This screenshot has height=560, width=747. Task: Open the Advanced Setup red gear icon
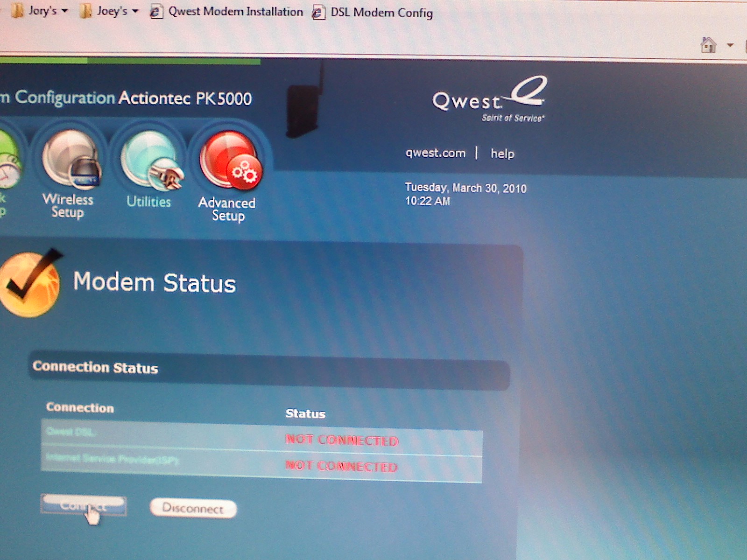coord(231,160)
